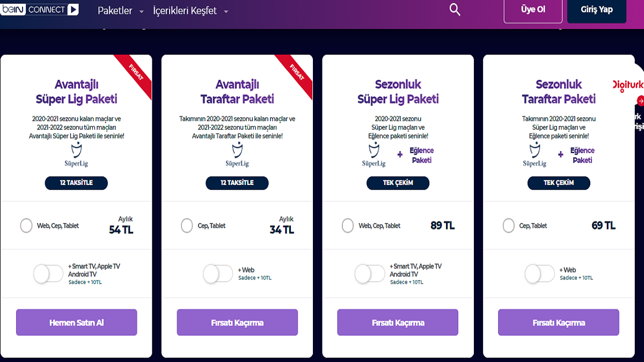Image resolution: width=644 pixels, height=362 pixels.
Task: Click the Giriş Yap button
Action: pos(597,10)
